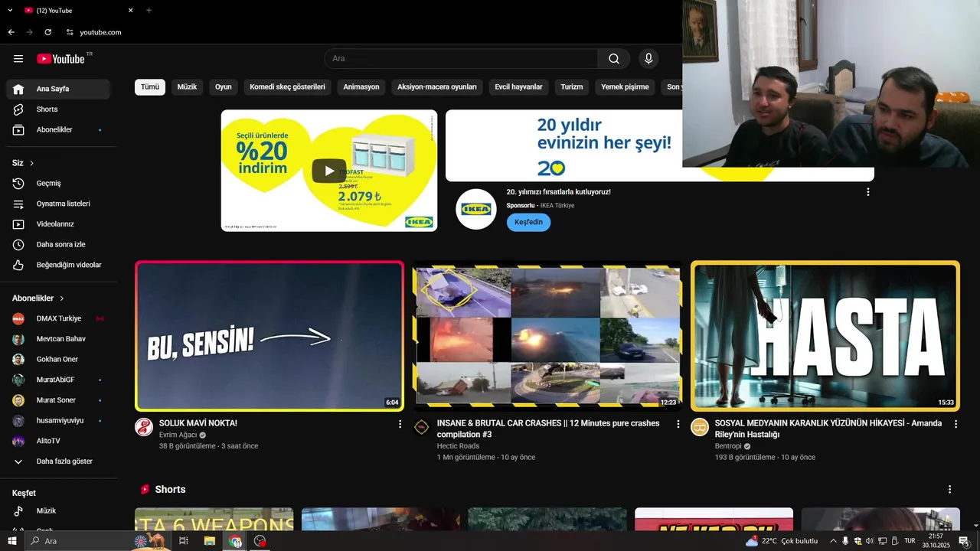Open the Windows Start menu
Screen dimensions: 980x551
click(x=12, y=541)
